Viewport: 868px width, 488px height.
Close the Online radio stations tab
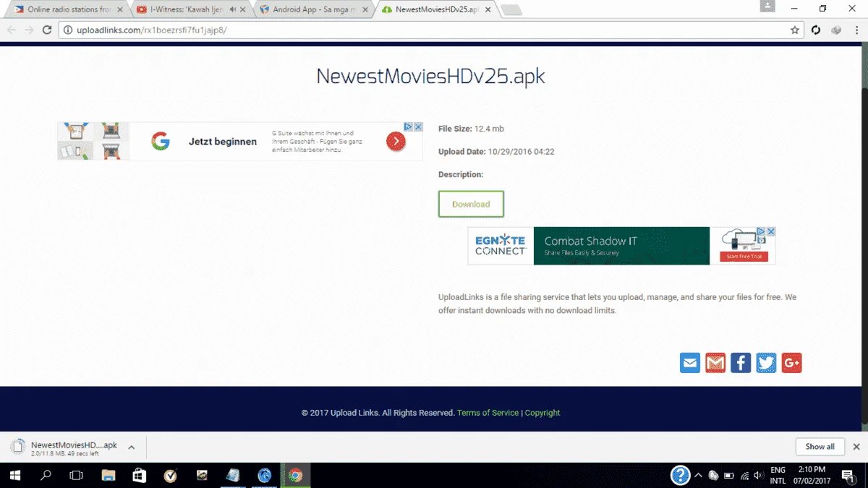[120, 10]
